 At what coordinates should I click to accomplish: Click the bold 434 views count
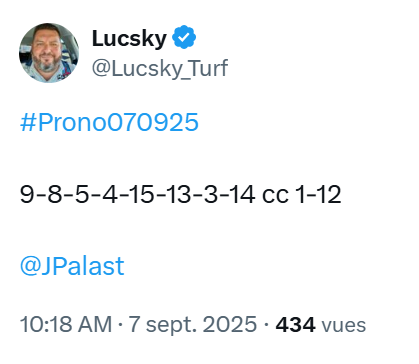pyautogui.click(x=295, y=325)
